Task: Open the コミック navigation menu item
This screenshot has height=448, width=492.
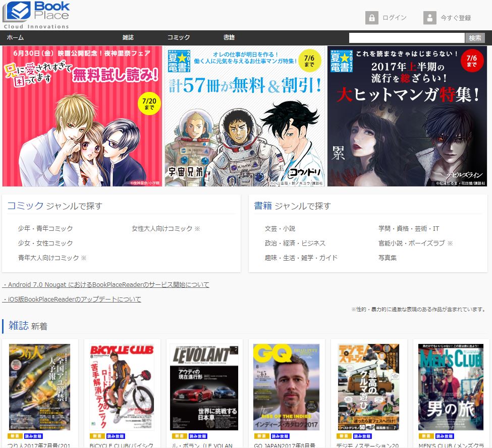Action: [179, 37]
